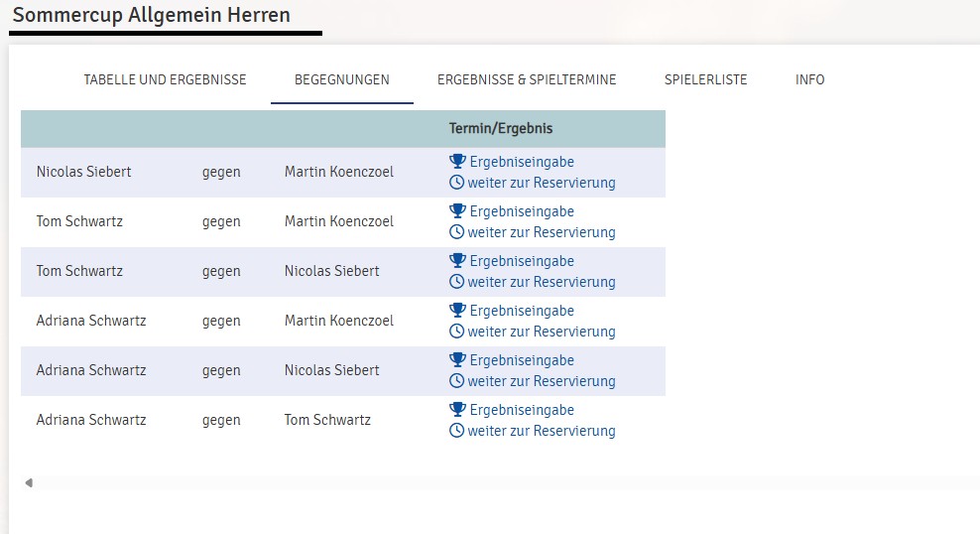Click trophy icon for Adriana Schwartz vs Martin Koenczoel
This screenshot has height=534, width=980.
(x=457, y=310)
